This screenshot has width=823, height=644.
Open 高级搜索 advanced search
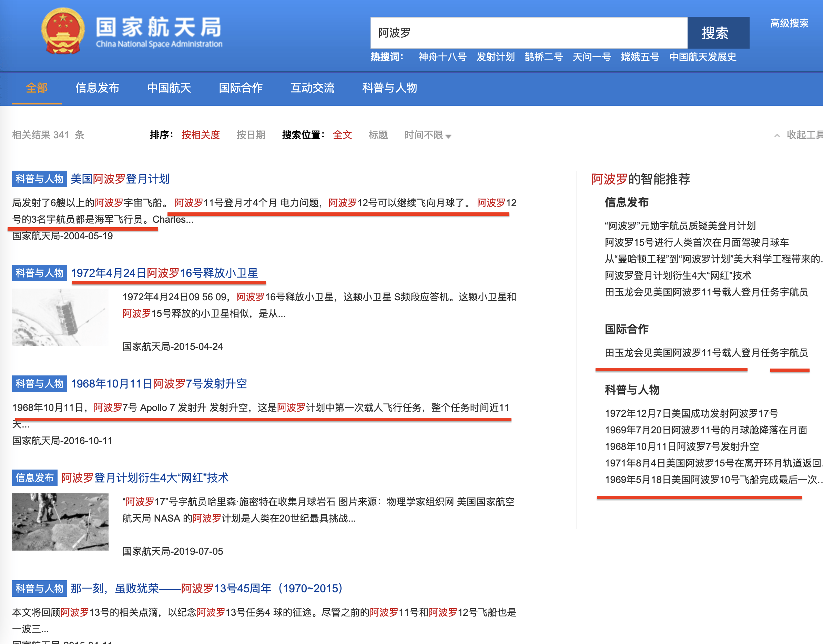click(x=789, y=23)
